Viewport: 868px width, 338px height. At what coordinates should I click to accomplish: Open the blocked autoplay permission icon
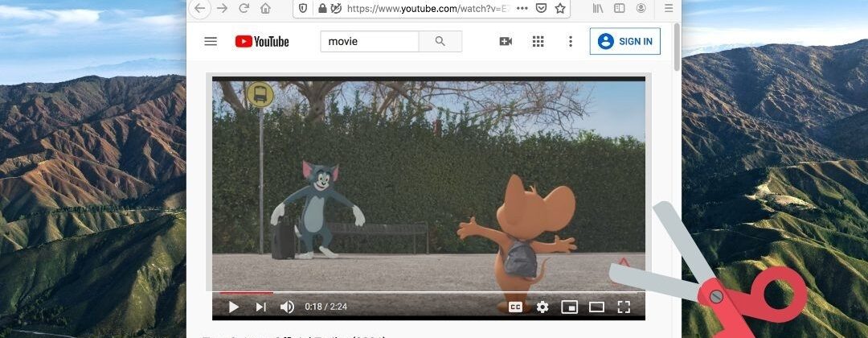click(x=336, y=8)
